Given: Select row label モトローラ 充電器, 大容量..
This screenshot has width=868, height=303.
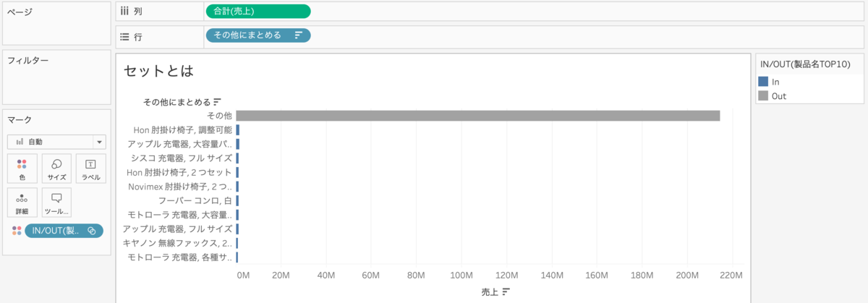Looking at the screenshot, I should point(179,215).
